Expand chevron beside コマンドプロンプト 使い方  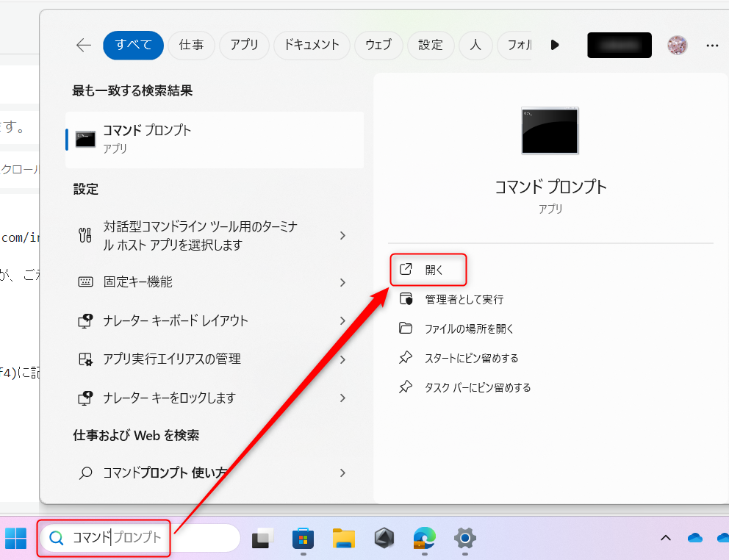coord(342,473)
